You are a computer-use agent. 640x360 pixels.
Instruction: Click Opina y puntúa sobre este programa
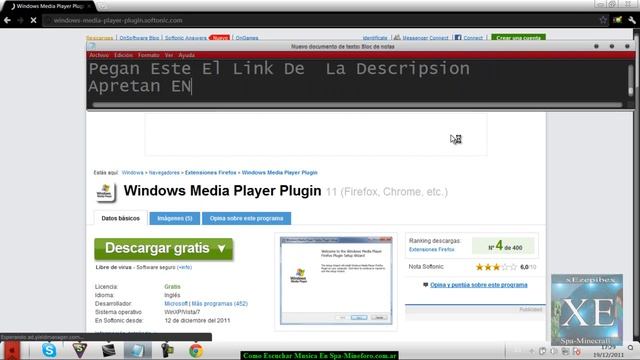479,285
